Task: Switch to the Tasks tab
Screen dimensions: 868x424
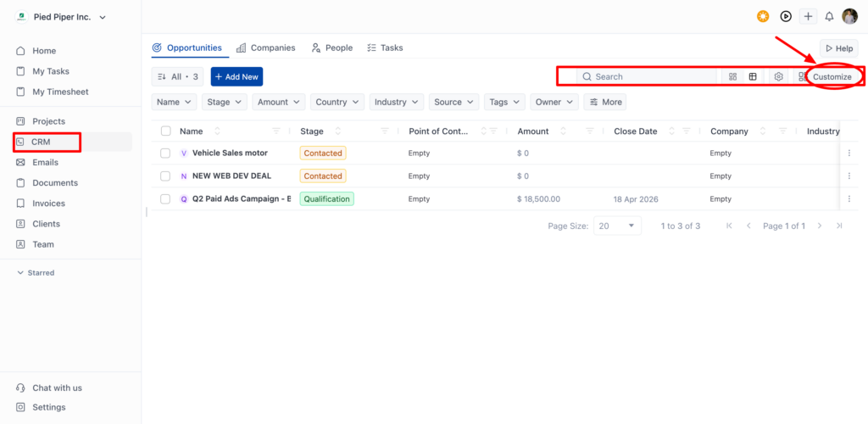Action: click(385, 47)
